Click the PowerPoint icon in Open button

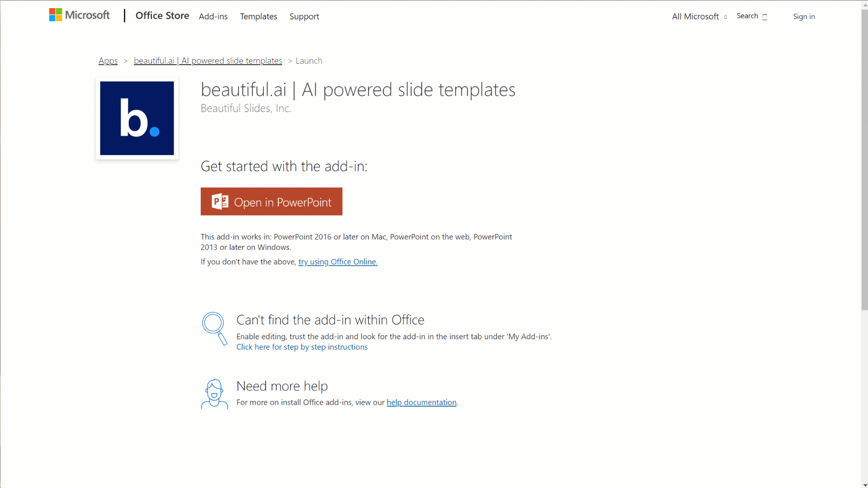pos(219,202)
